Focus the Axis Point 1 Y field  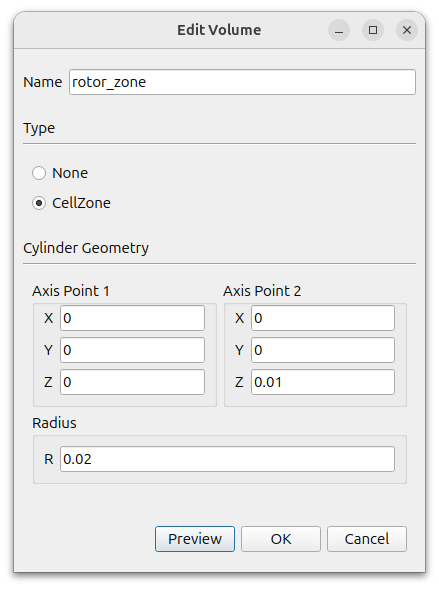coord(132,350)
